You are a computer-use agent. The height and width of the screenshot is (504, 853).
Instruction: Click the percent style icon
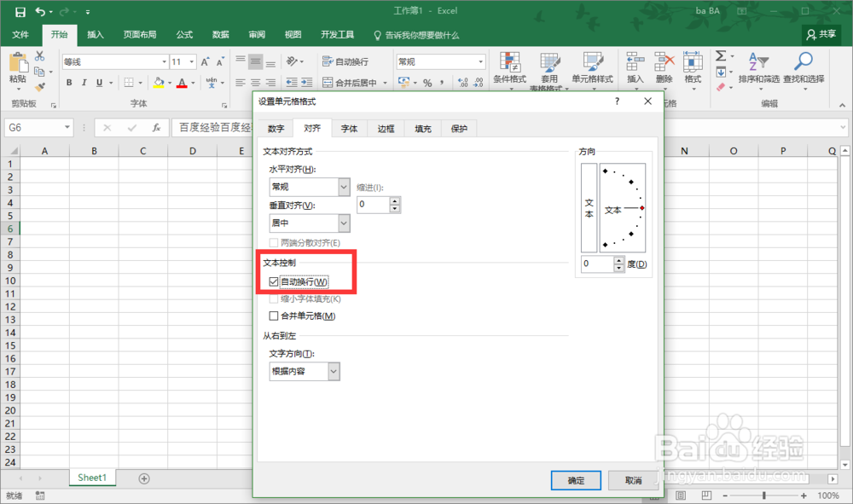pyautogui.click(x=427, y=83)
